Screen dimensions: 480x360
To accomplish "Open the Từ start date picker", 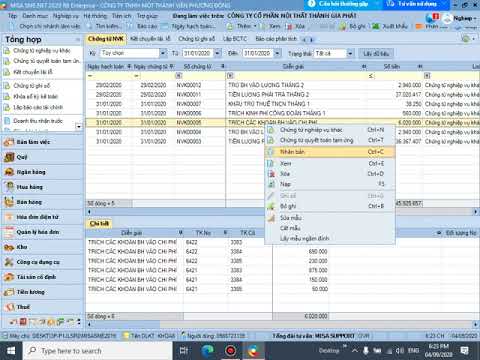I will coord(218,53).
